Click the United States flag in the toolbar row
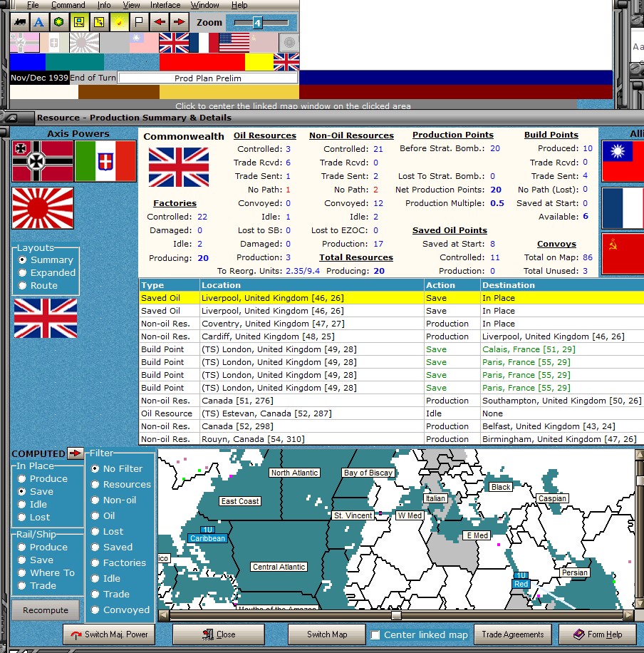The height and width of the screenshot is (653, 644). 234,43
